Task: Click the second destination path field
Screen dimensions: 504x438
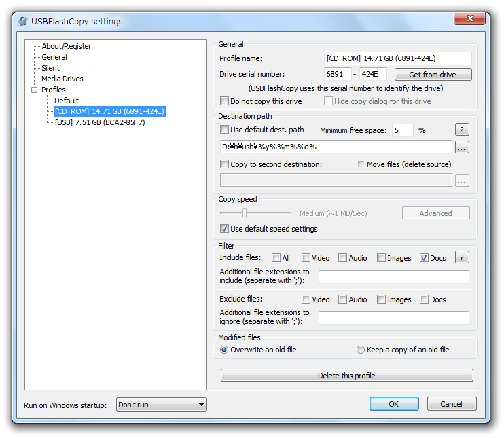Action: [x=336, y=180]
